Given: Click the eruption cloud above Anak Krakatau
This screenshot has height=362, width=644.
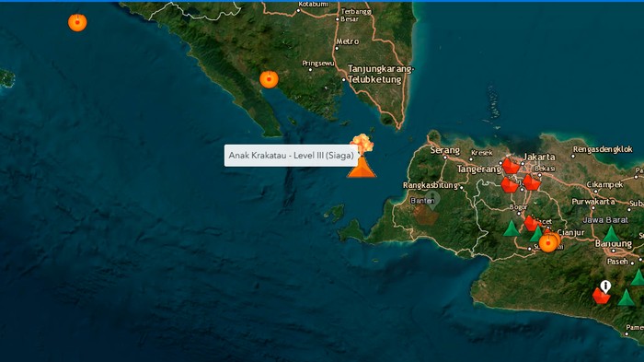Looking at the screenshot, I should coord(362,144).
